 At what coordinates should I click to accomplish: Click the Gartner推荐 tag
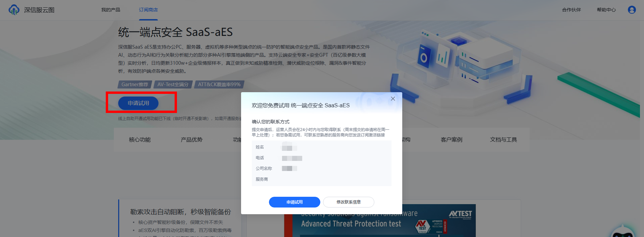135,84
